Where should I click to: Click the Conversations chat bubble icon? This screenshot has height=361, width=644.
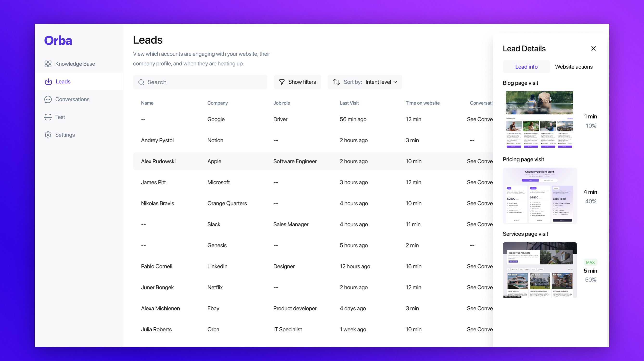coord(48,99)
